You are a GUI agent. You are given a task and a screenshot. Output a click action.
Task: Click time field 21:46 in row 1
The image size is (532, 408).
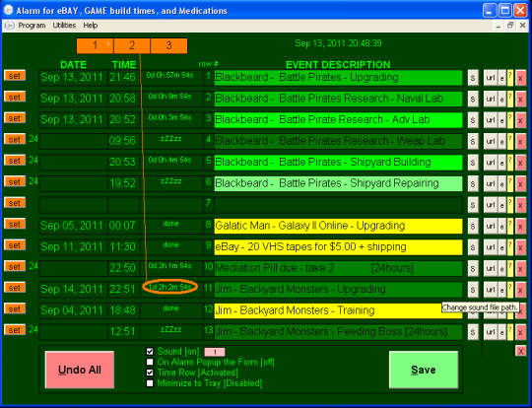point(124,78)
